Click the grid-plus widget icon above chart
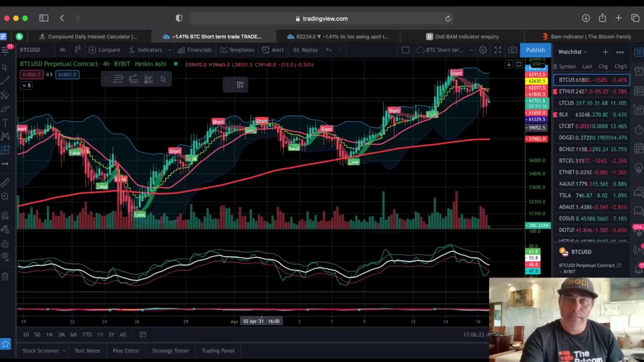 [x=240, y=84]
